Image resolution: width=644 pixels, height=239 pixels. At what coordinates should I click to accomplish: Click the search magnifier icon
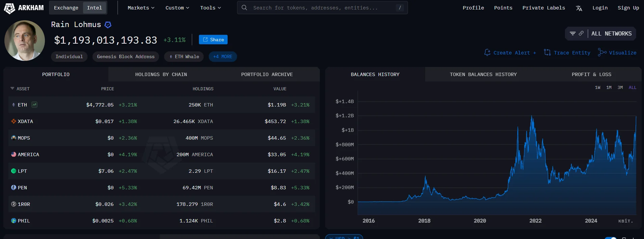[244, 7]
